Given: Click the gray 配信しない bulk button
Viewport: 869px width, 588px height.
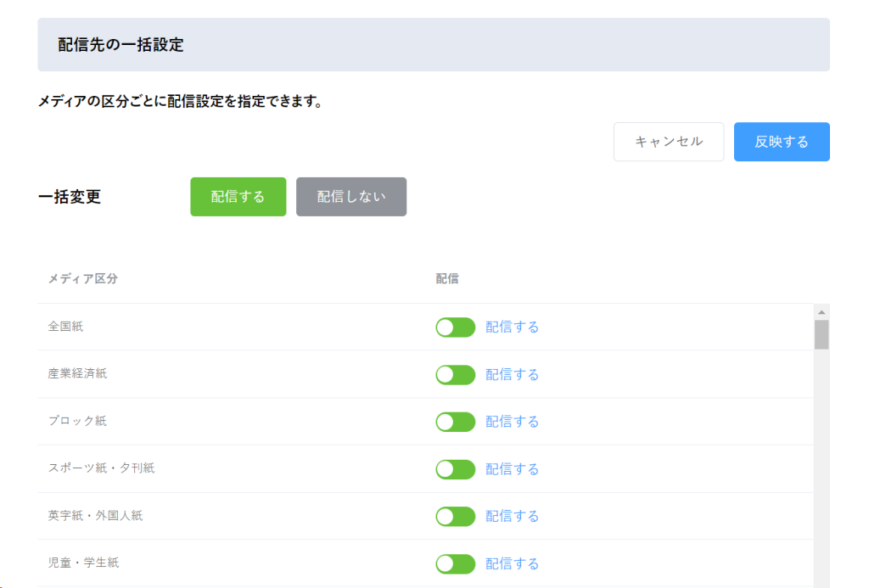Looking at the screenshot, I should pyautogui.click(x=351, y=197).
